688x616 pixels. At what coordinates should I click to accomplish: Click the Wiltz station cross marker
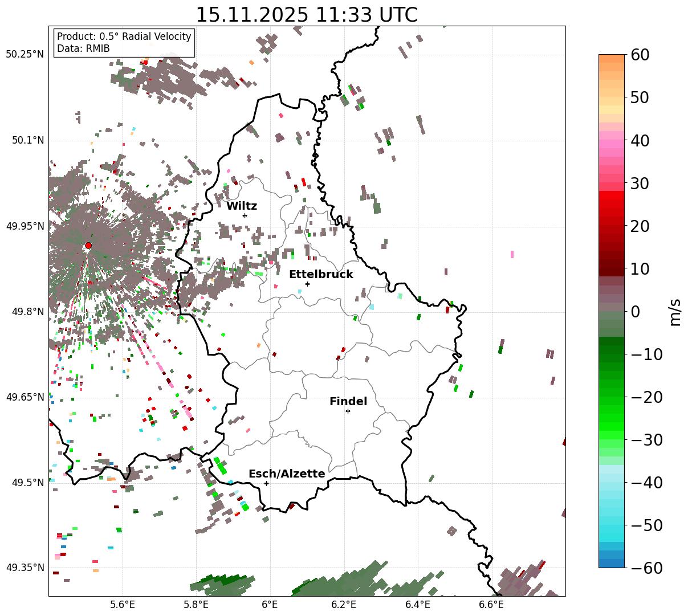(x=245, y=215)
